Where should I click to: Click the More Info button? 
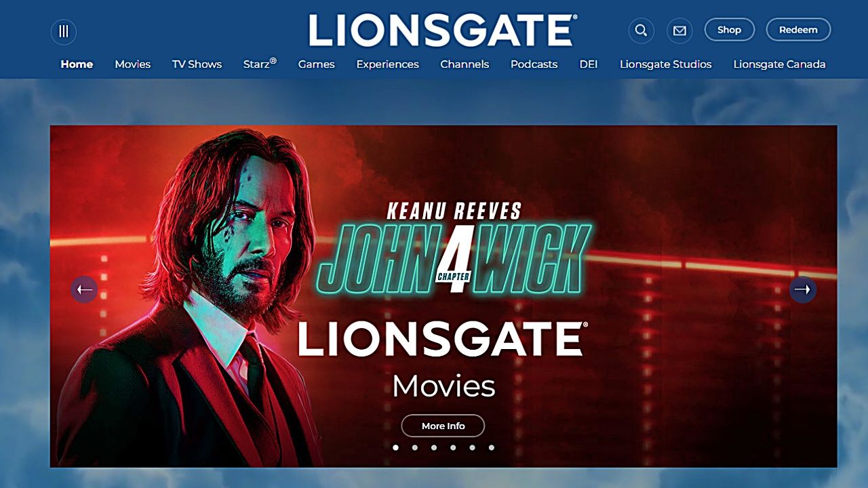coord(443,426)
